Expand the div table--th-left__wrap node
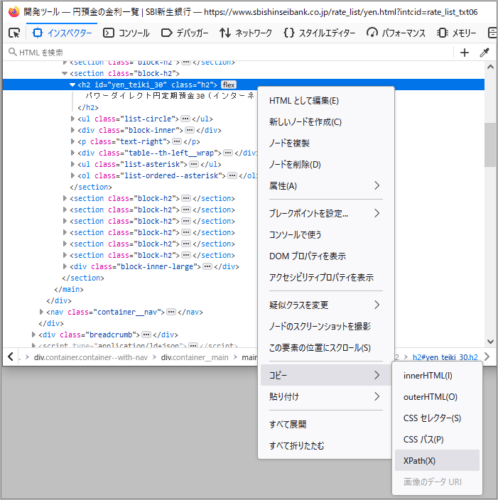Screen dimensions: 498x500 72,153
